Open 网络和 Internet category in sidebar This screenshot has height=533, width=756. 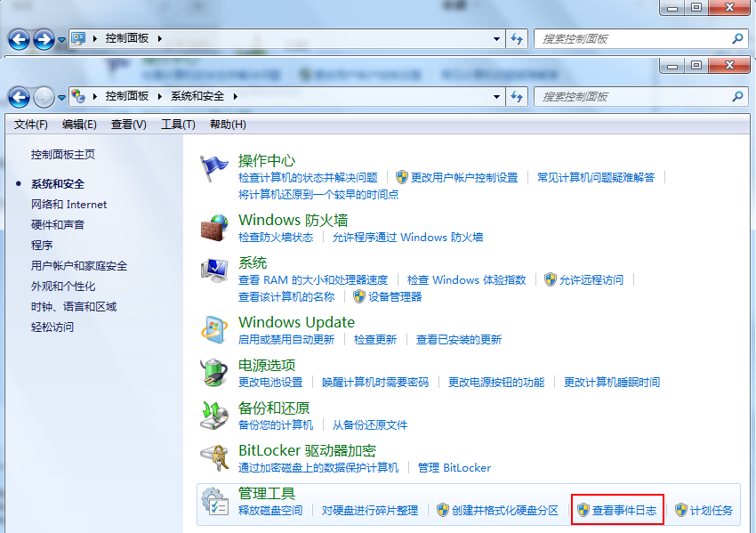tap(69, 205)
